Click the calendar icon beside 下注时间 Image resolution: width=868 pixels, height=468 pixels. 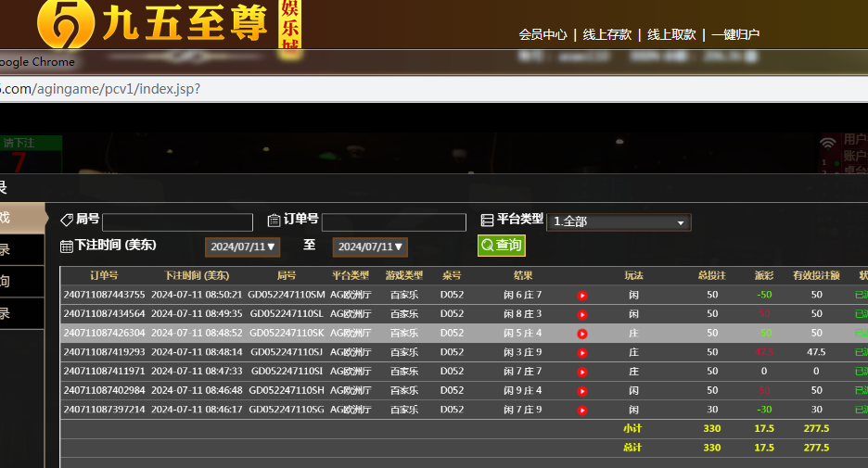[x=67, y=247]
